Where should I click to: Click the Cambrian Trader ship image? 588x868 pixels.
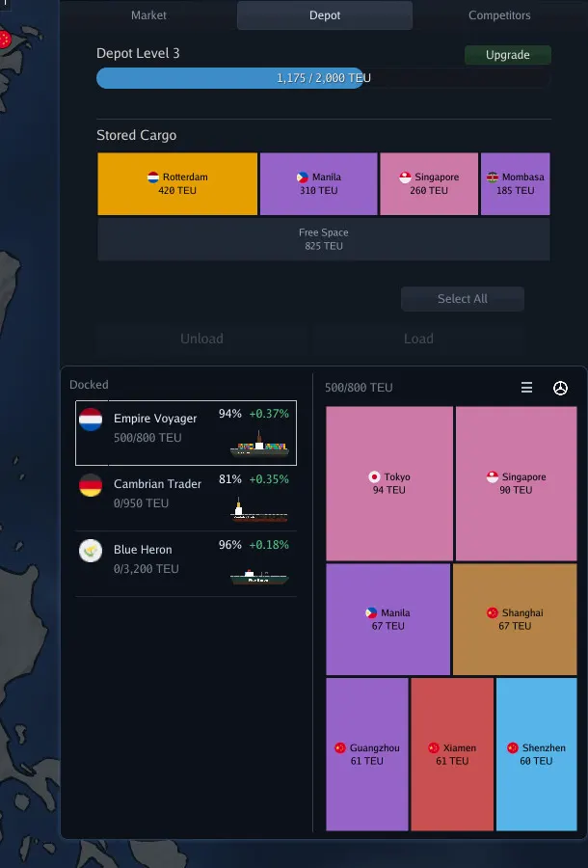pyautogui.click(x=259, y=510)
